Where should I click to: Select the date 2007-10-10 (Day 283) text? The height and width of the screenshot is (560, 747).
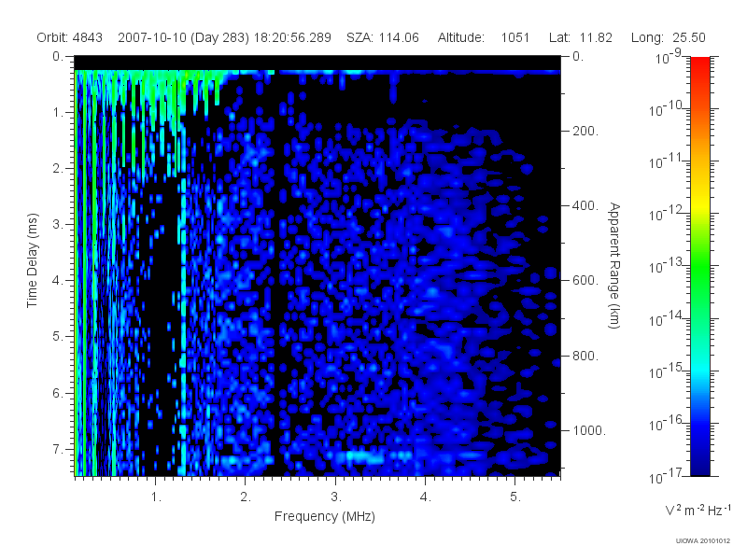(x=183, y=37)
